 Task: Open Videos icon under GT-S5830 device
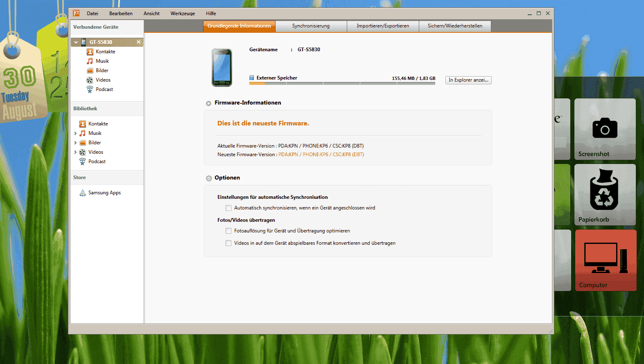click(90, 80)
